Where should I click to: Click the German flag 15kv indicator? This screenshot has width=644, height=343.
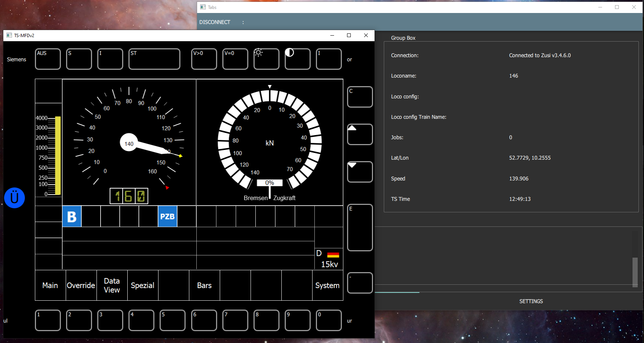coord(329,259)
